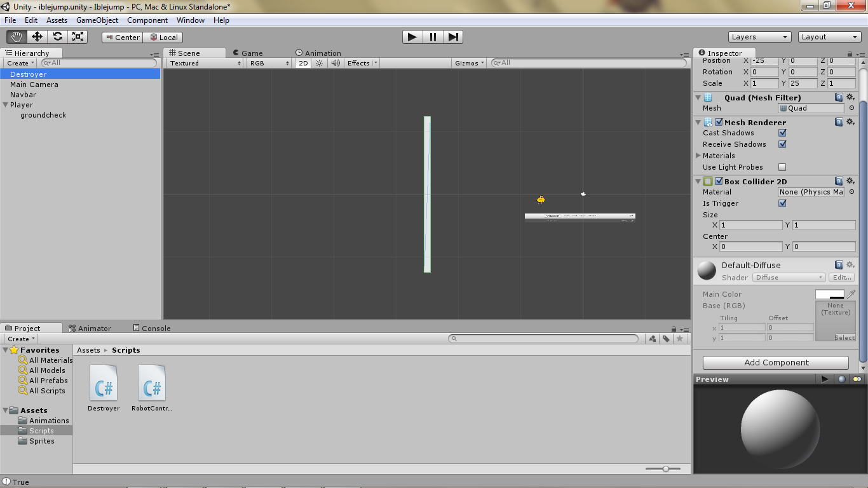Open the Textured draw mode dropdown
This screenshot has height=488, width=868.
pos(206,63)
